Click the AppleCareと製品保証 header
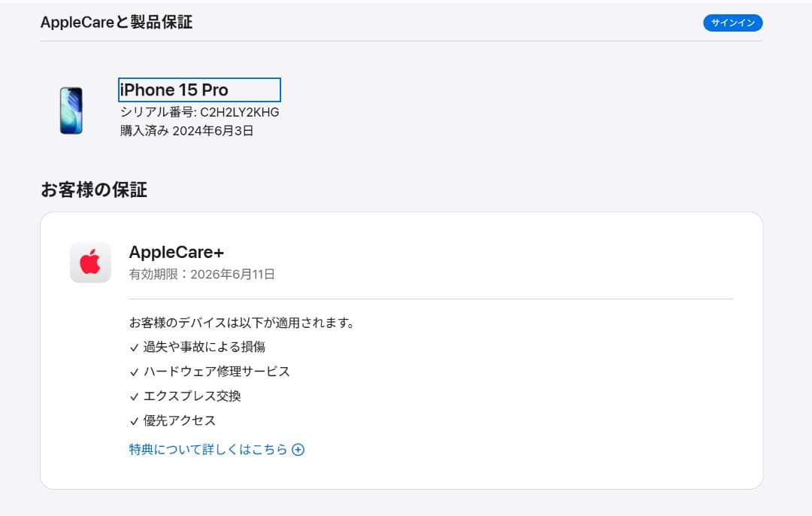 [115, 23]
